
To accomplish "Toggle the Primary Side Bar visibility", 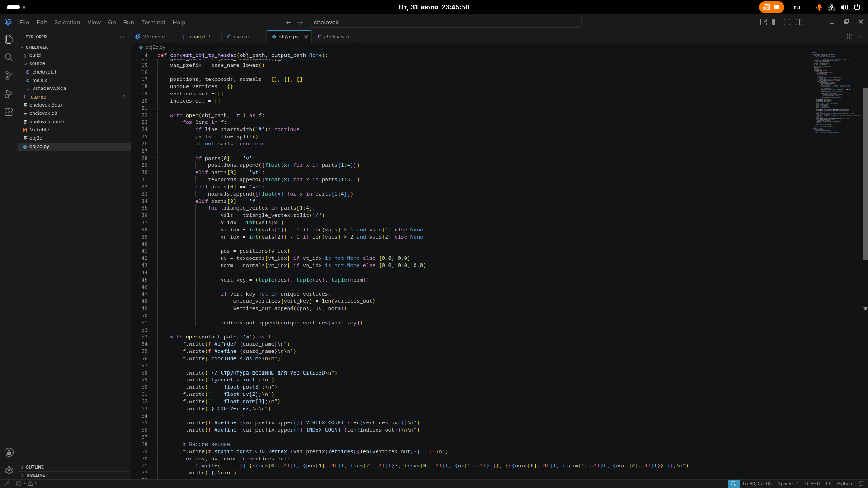I will point(775,22).
